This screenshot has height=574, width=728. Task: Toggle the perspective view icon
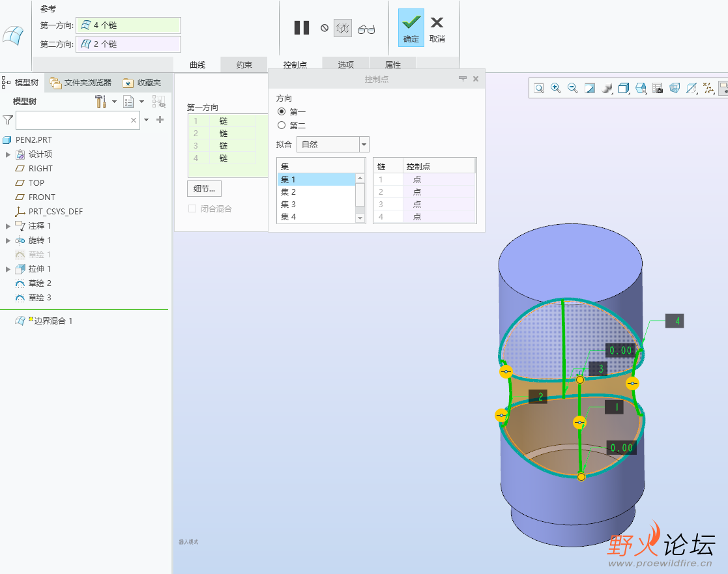675,88
